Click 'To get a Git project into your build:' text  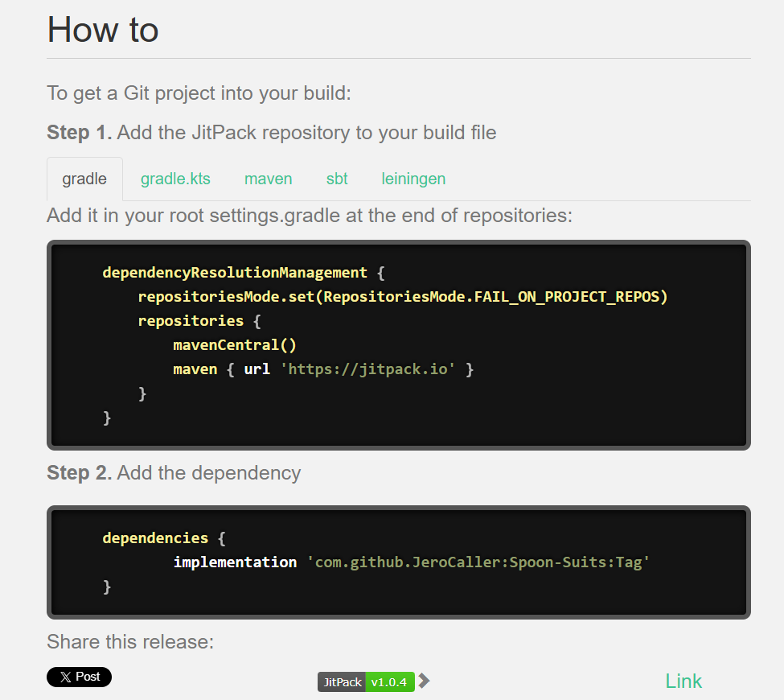pyautogui.click(x=199, y=93)
